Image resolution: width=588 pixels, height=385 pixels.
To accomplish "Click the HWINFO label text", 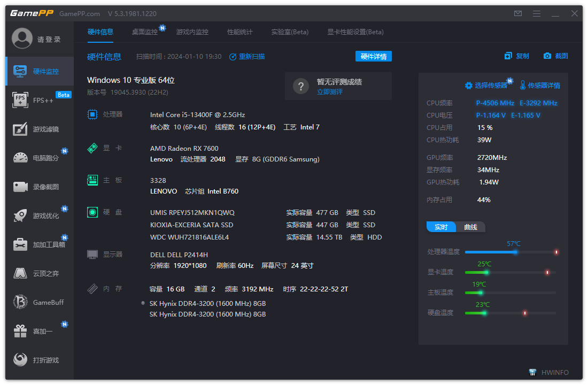I will [x=555, y=373].
